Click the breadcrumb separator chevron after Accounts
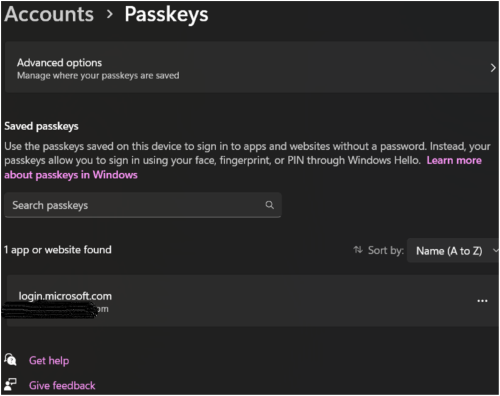The height and width of the screenshot is (396, 500). [109, 14]
